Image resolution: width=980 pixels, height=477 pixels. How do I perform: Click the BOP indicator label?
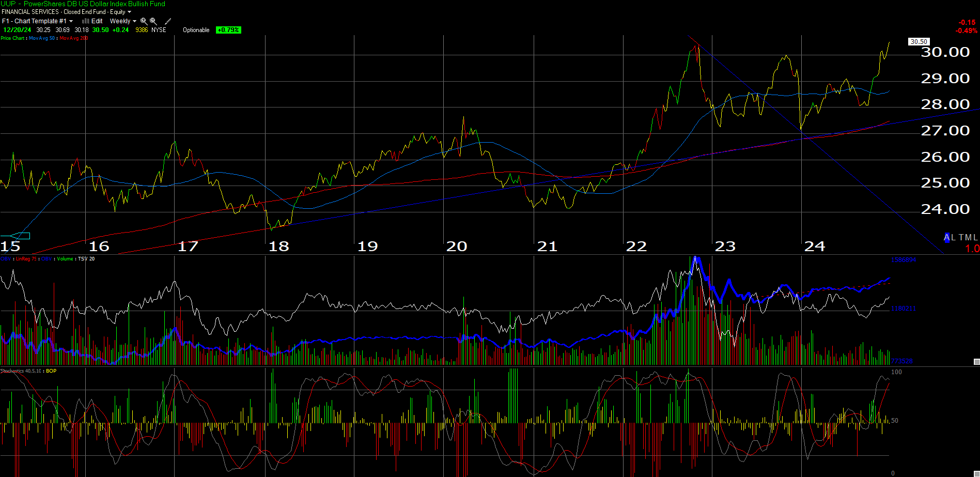point(51,371)
